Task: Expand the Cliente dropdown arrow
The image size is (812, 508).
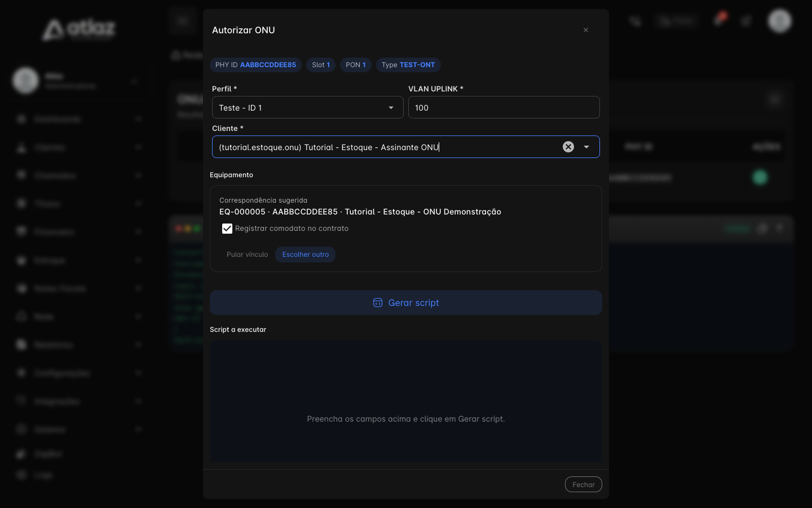Action: point(586,147)
